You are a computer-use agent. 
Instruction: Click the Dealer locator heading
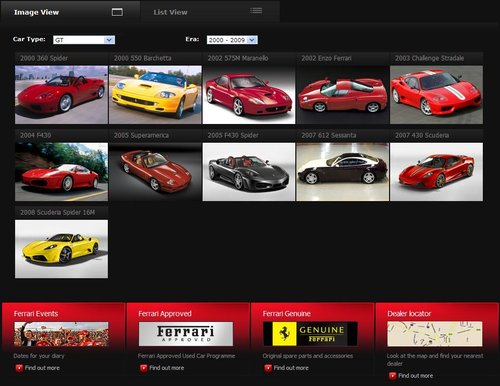click(x=409, y=314)
